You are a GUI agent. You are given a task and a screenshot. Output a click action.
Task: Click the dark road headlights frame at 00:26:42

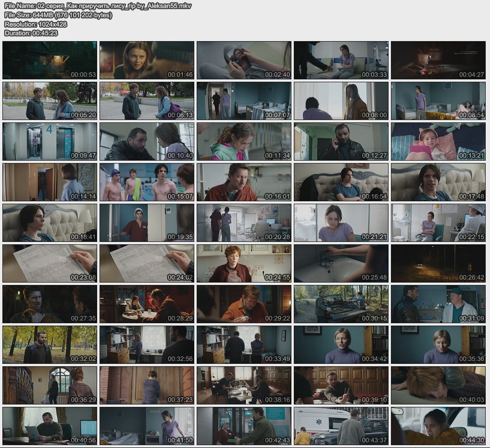[438, 263]
